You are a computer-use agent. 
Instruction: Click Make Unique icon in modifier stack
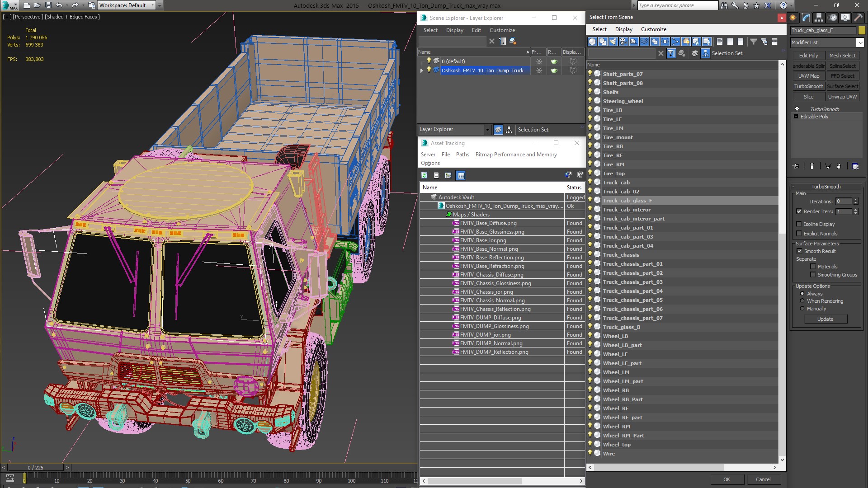click(828, 166)
